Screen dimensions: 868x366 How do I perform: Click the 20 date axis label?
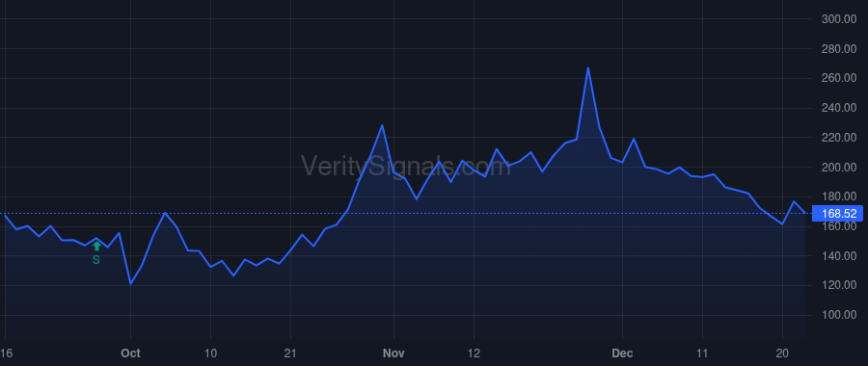[782, 353]
